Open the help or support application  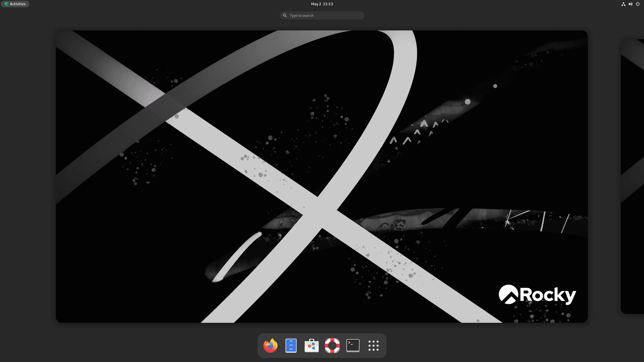coord(332,345)
